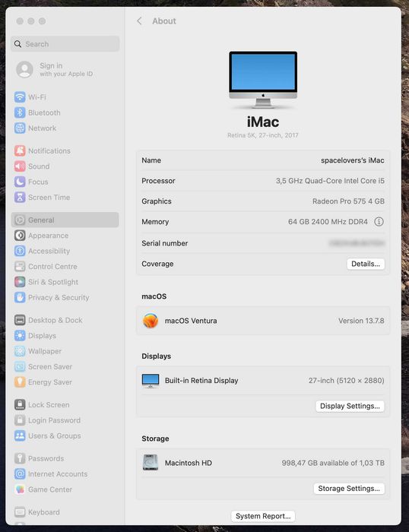The height and width of the screenshot is (532, 409).
Task: Click the iMac computer image
Action: [263, 80]
